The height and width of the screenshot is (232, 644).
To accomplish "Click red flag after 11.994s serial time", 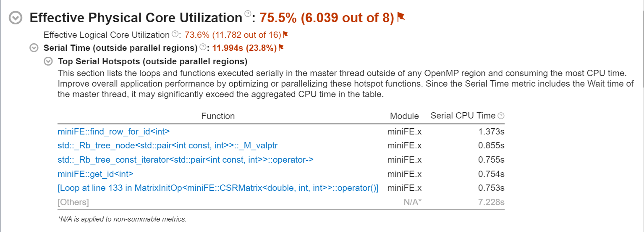I will click(281, 47).
